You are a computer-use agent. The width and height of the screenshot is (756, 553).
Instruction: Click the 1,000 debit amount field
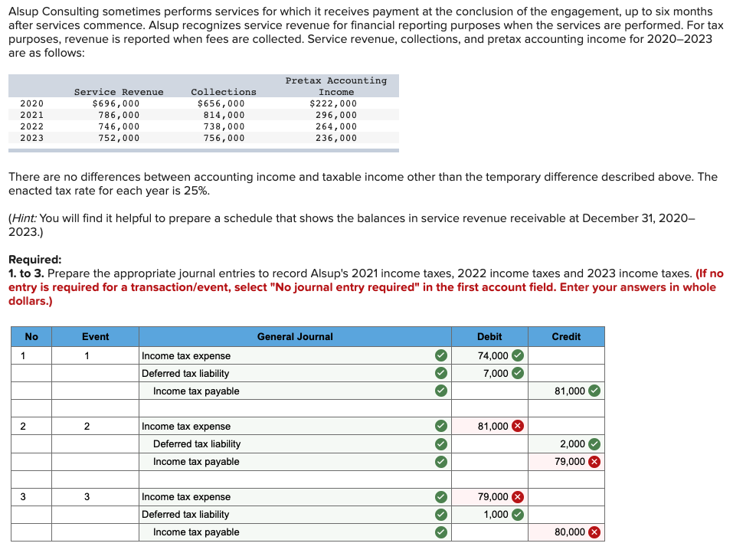pyautogui.click(x=490, y=515)
